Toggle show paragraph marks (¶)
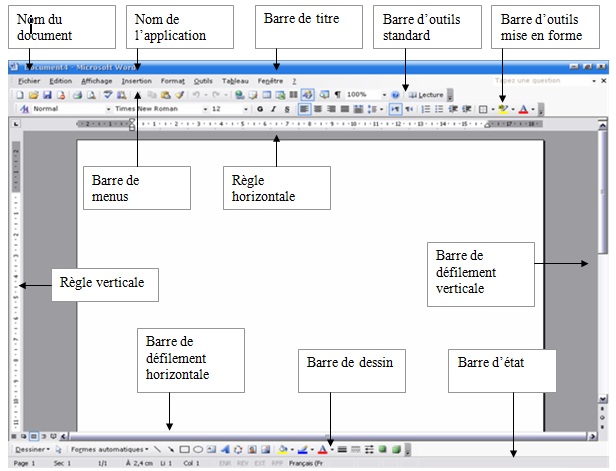The width and height of the screenshot is (616, 471). pyautogui.click(x=337, y=95)
